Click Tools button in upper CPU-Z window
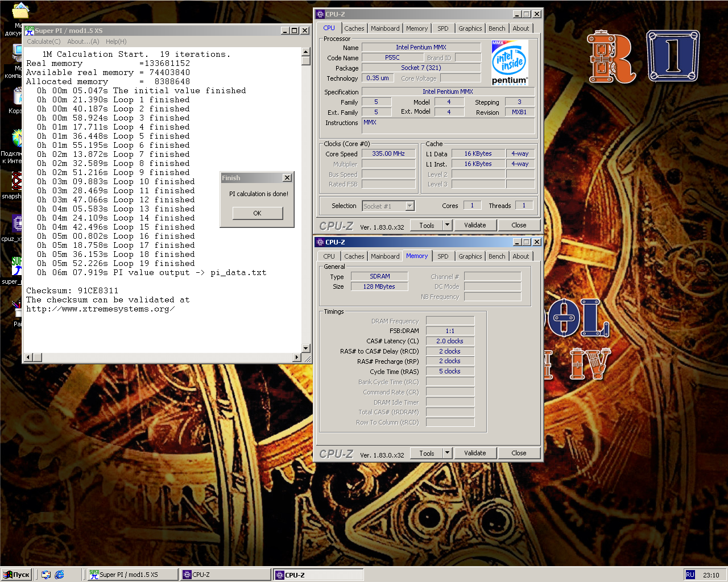The image size is (728, 582). click(427, 225)
